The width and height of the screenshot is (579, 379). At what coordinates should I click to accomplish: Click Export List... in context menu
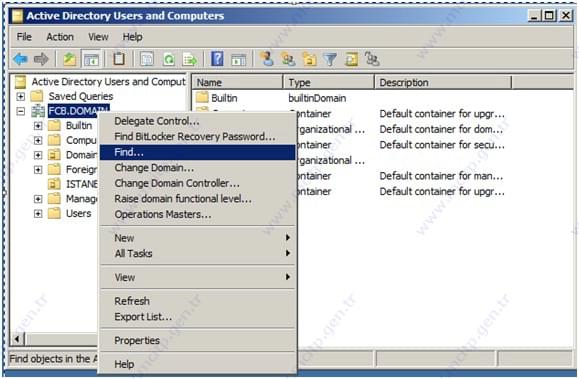pyautogui.click(x=198, y=317)
